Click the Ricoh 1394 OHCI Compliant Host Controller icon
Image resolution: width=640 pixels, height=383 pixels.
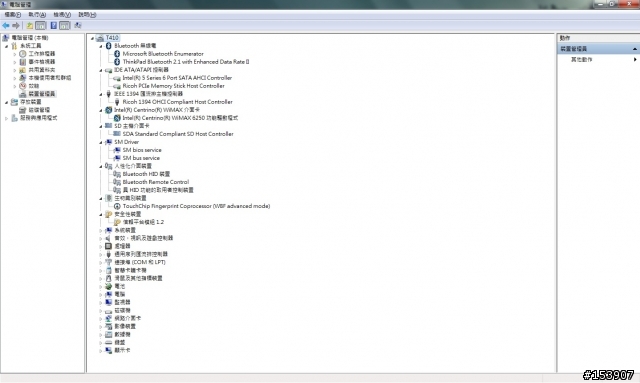117,102
